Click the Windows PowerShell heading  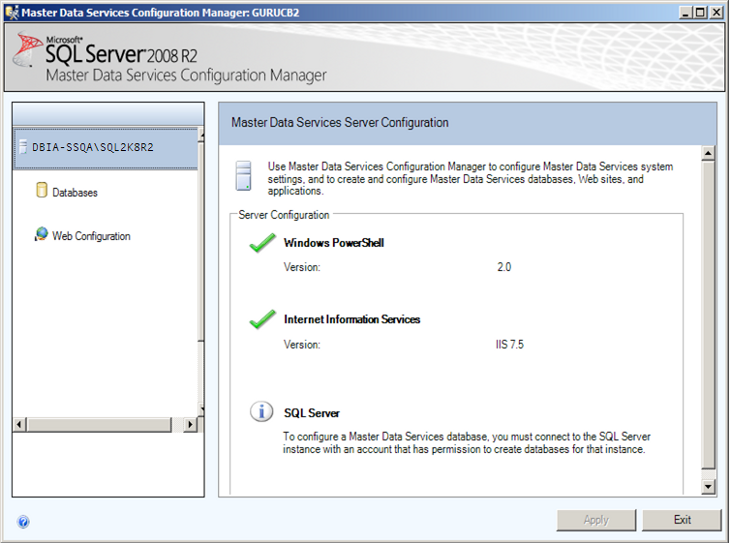pos(334,243)
